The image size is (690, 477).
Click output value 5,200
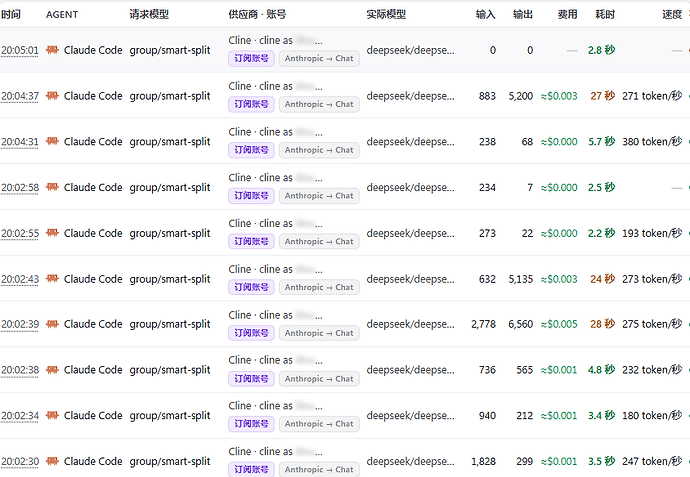[x=521, y=96]
